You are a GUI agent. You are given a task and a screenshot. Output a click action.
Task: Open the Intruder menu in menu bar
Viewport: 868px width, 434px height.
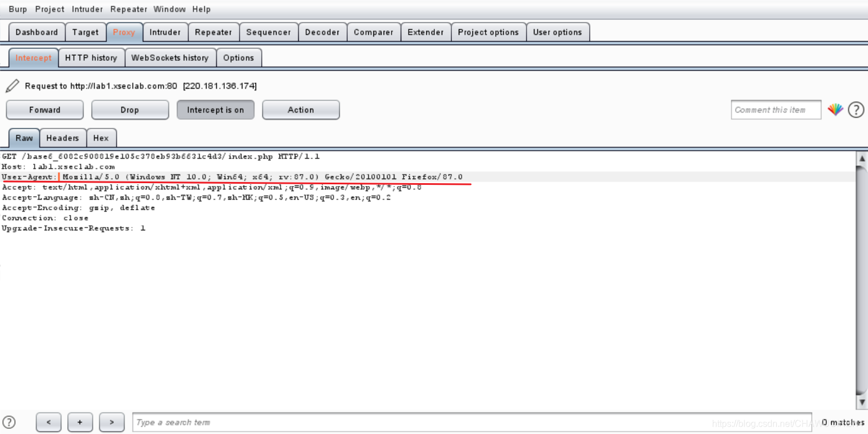(87, 9)
